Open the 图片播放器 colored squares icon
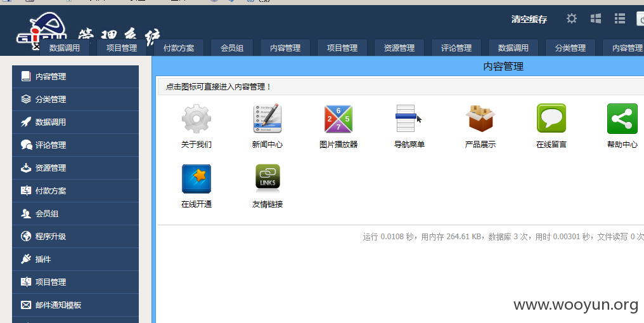This screenshot has height=323, width=644. pos(338,119)
